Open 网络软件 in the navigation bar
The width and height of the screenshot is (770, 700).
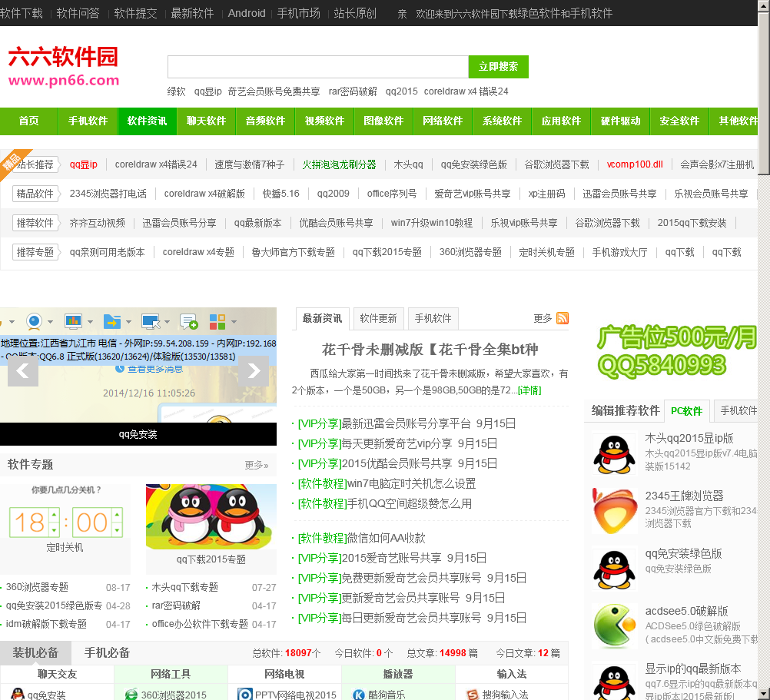click(x=443, y=121)
